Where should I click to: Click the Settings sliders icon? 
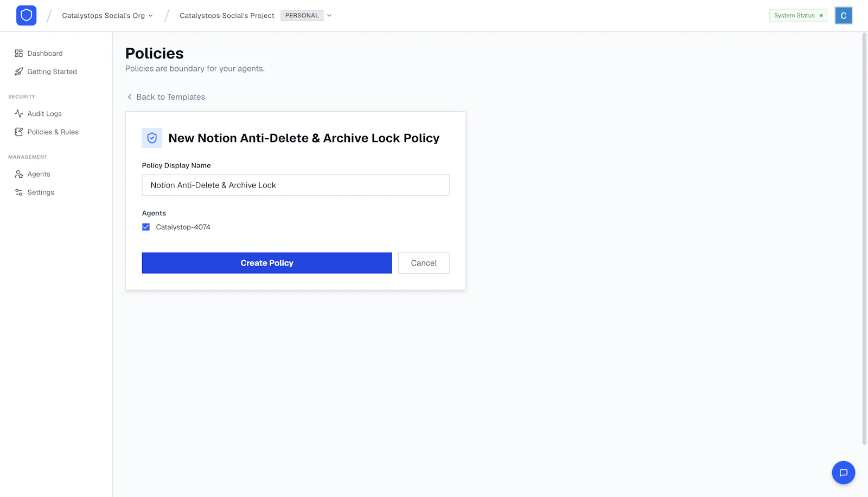pyautogui.click(x=19, y=192)
